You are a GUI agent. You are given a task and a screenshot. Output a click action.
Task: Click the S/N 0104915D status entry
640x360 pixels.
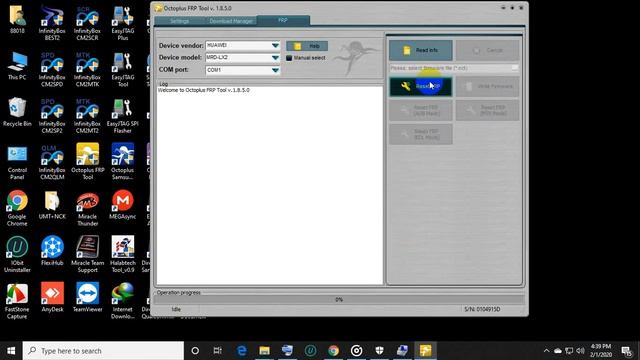(x=482, y=309)
